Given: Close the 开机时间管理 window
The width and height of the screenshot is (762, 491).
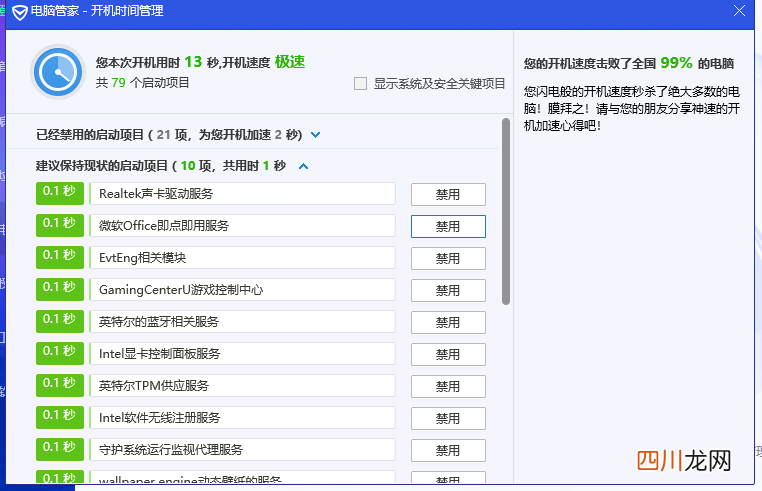Looking at the screenshot, I should (739, 11).
